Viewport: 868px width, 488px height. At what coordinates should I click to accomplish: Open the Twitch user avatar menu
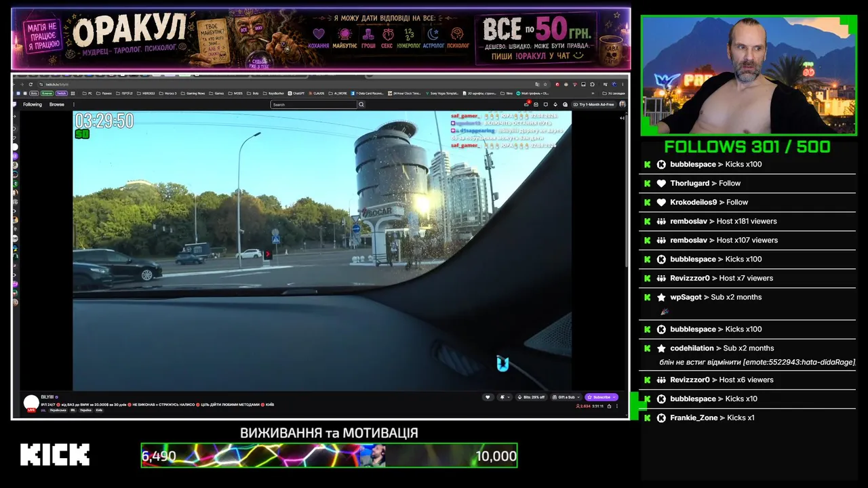623,104
